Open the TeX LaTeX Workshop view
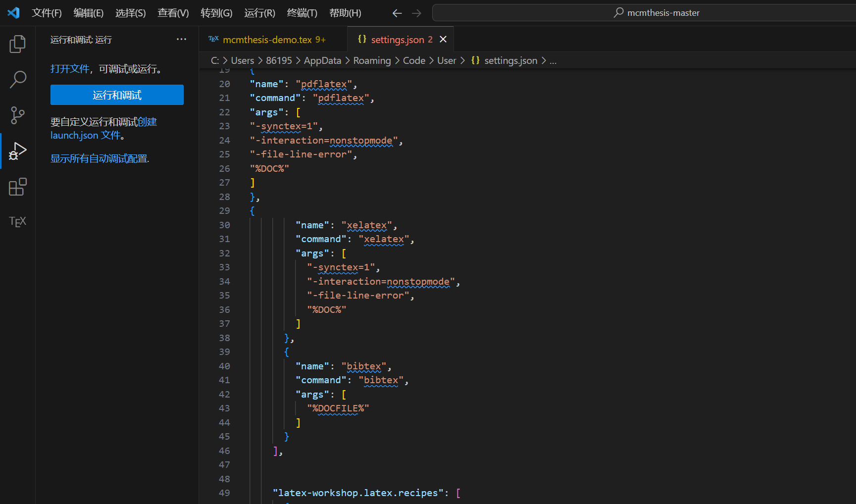This screenshot has width=856, height=504. coord(17,221)
